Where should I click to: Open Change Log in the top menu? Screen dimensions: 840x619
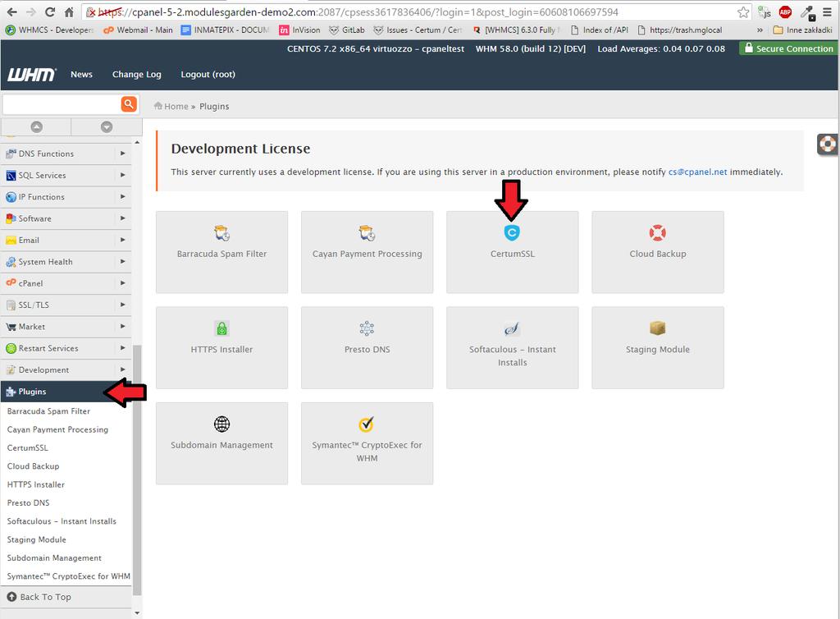[x=137, y=75]
